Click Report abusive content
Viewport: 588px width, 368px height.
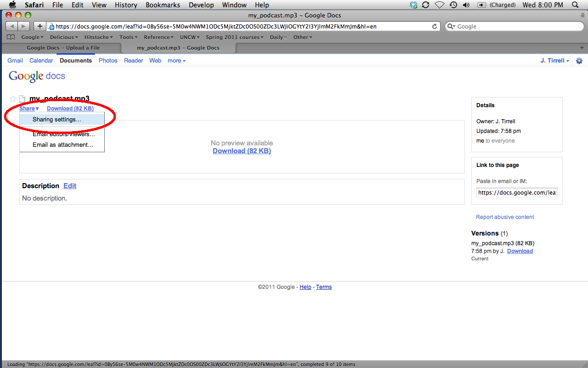505,217
